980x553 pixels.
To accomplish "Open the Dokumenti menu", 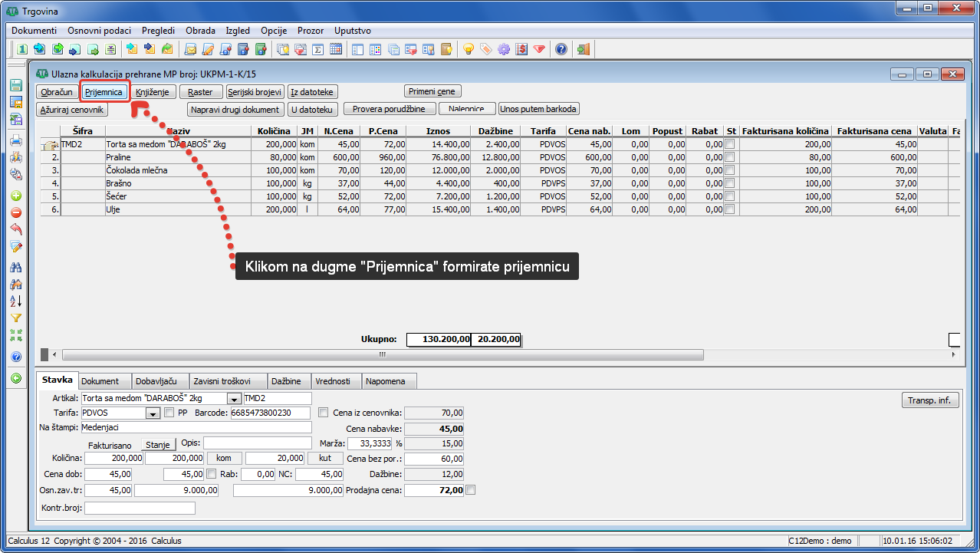I will tap(34, 31).
